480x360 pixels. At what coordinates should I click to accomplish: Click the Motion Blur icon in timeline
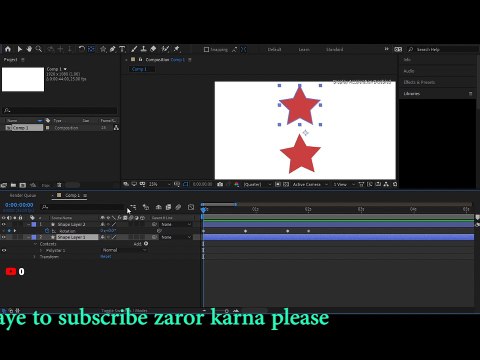(x=178, y=207)
